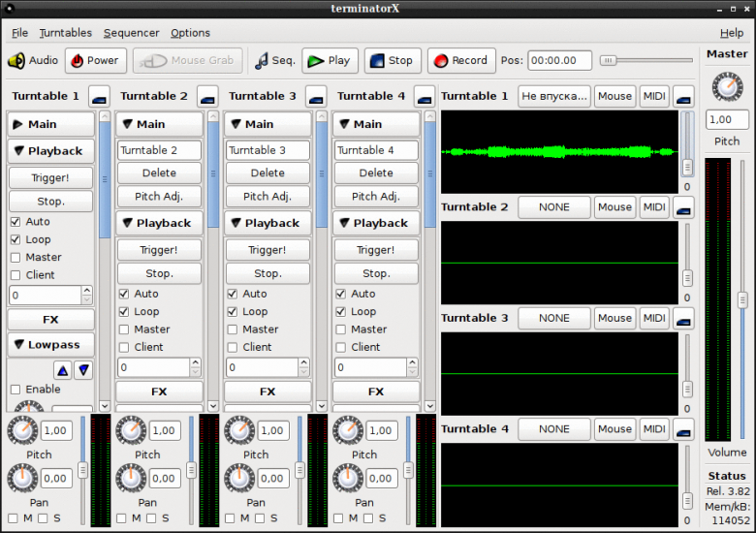Collapse Playback section in Turntable 3
Viewport: 756px width, 533px height.
pyautogui.click(x=268, y=223)
